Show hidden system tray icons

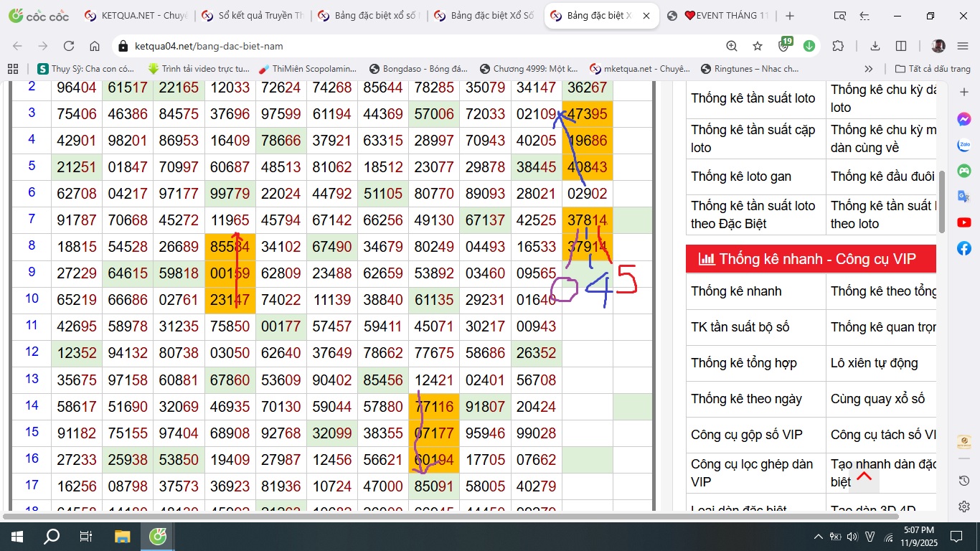click(x=818, y=537)
